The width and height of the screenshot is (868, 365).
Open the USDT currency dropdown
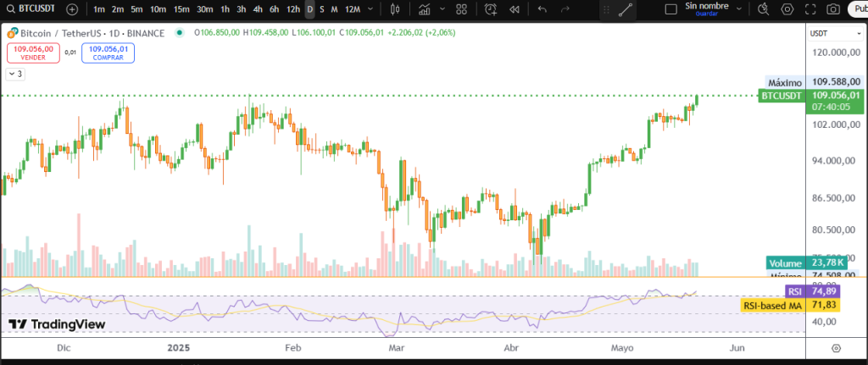tap(835, 33)
